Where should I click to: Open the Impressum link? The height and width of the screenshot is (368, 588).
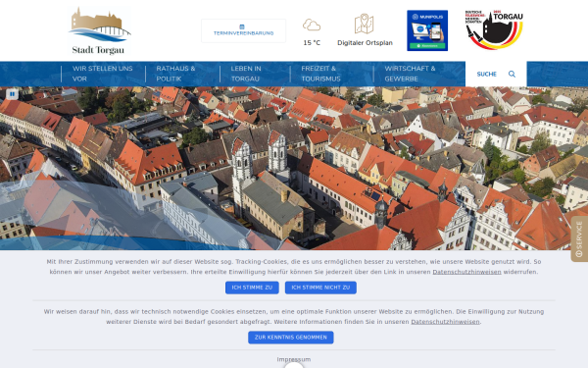(x=294, y=359)
